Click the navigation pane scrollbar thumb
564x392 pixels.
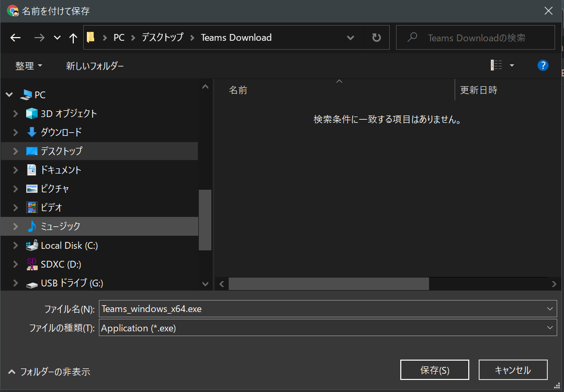pyautogui.click(x=205, y=220)
